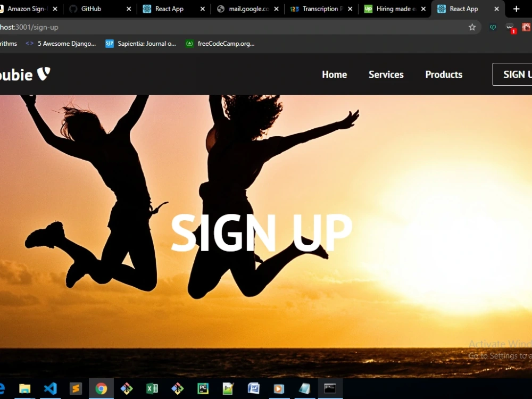Launch Excel from the taskbar
The image size is (532, 399).
(x=152, y=388)
